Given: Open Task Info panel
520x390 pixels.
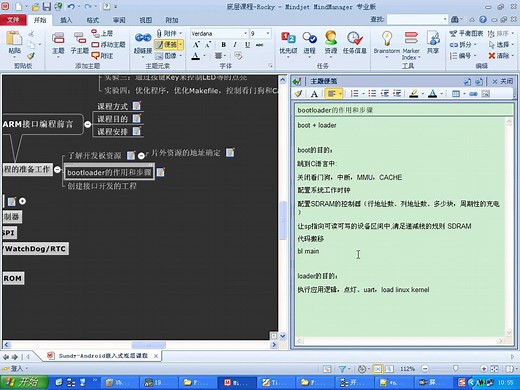Looking at the screenshot, I should tap(354, 43).
